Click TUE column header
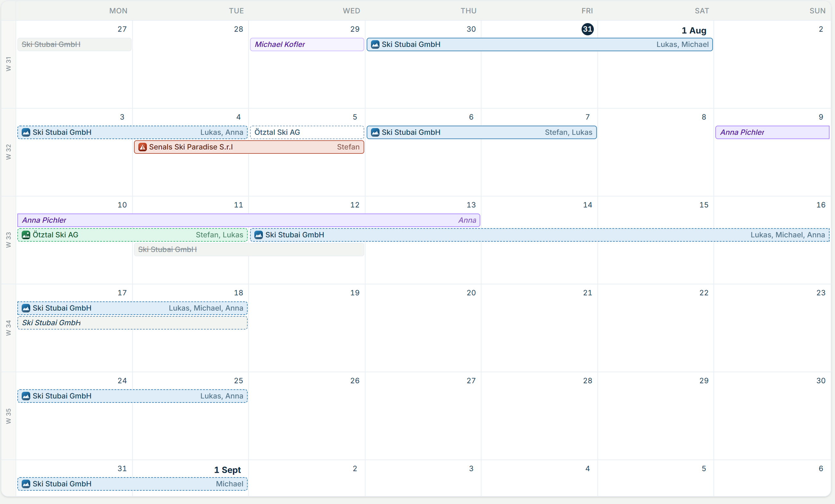The height and width of the screenshot is (504, 835). [x=236, y=11]
